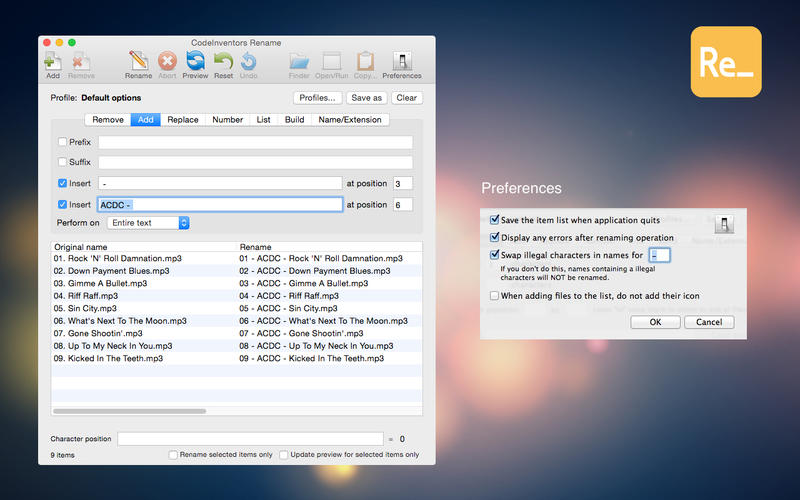Click the Abort toolbar icon

[x=167, y=62]
